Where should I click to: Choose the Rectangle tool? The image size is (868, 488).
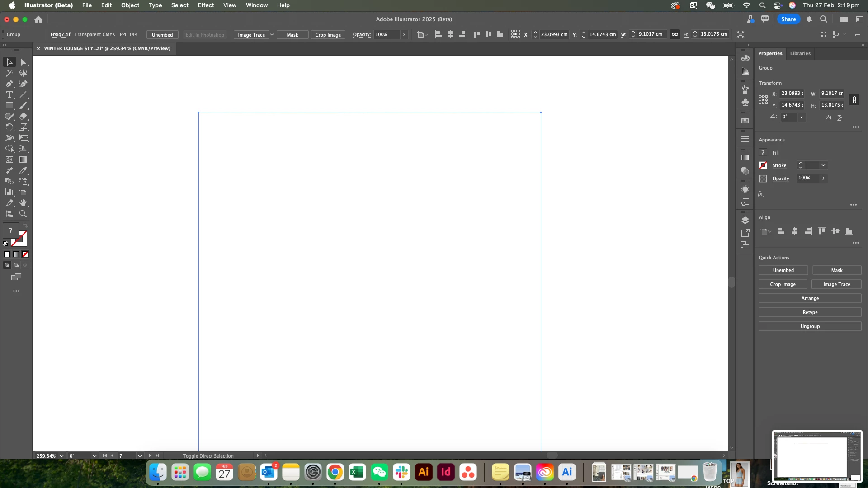click(9, 106)
